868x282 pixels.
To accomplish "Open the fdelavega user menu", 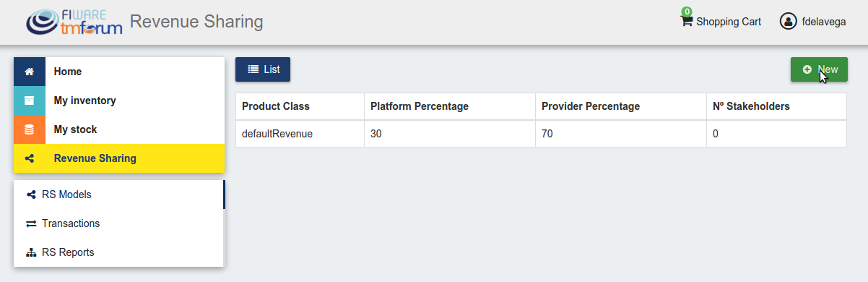I will click(x=813, y=22).
